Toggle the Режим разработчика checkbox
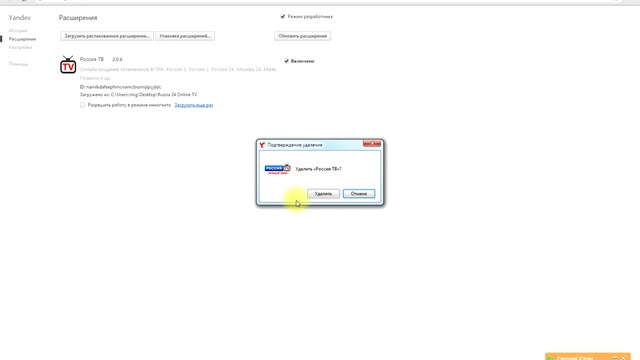This screenshot has height=360, width=640. (x=283, y=16)
